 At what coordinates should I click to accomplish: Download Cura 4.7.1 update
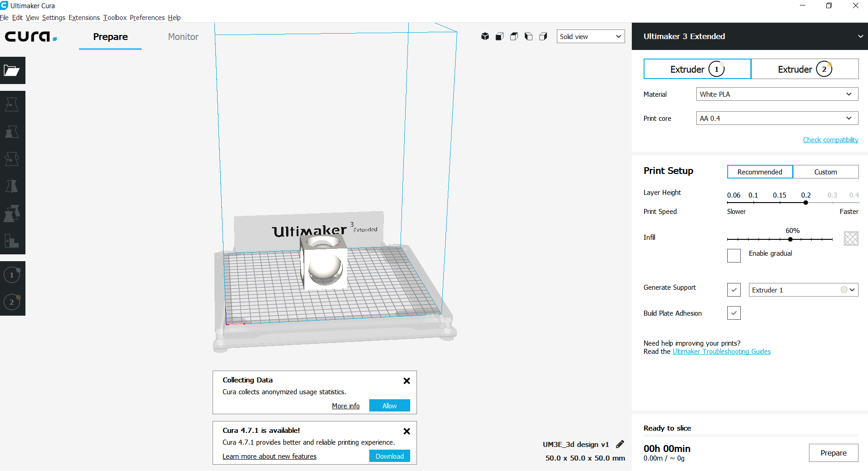coord(390,456)
